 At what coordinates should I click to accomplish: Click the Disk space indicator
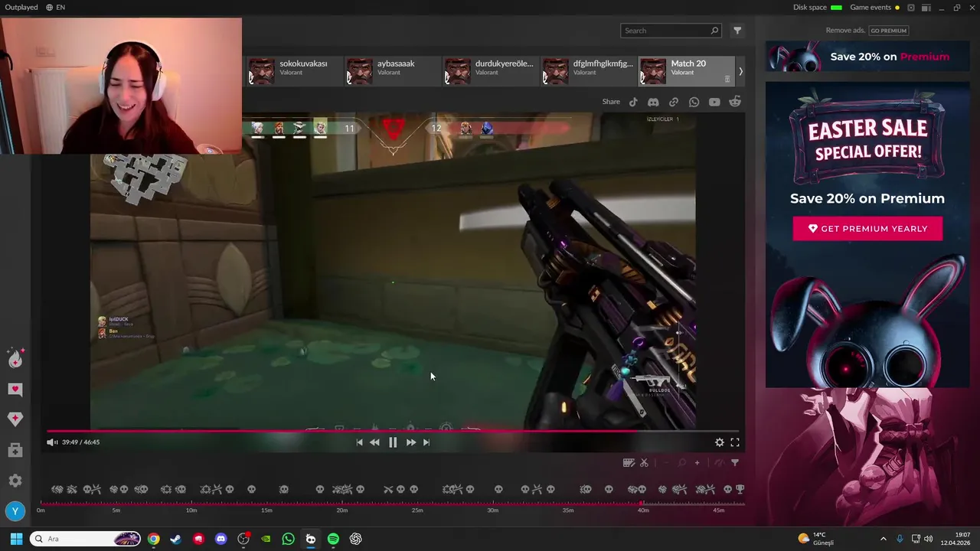818,8
